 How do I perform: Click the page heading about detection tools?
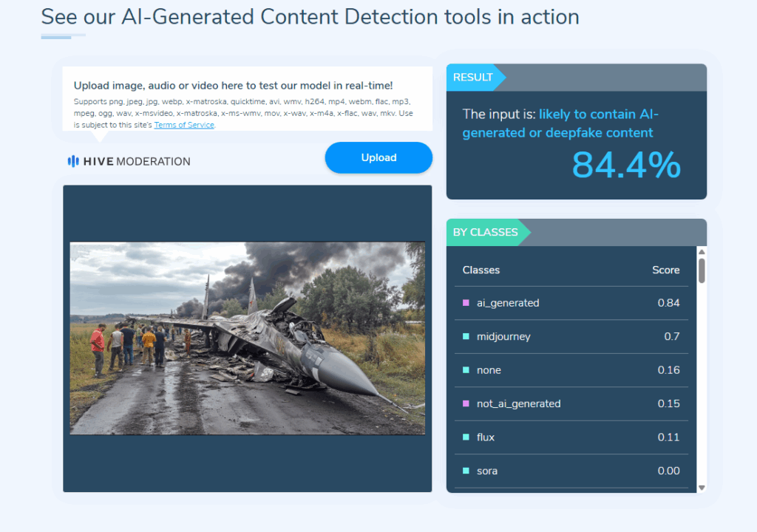310,17
